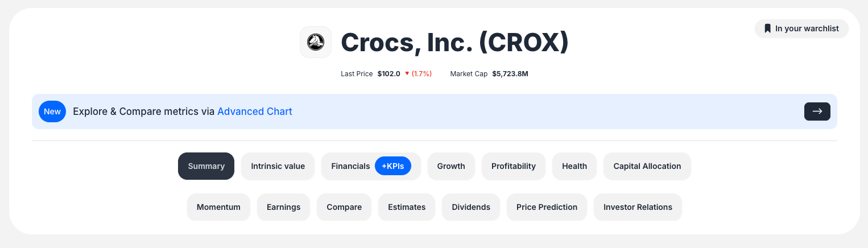Switch to Intrinsic value tab
This screenshot has height=248, width=868.
point(278,166)
